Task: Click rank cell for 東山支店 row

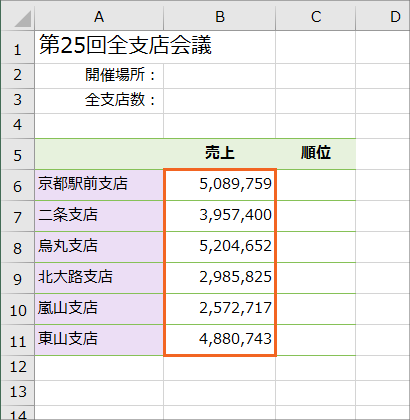Action: (x=316, y=340)
